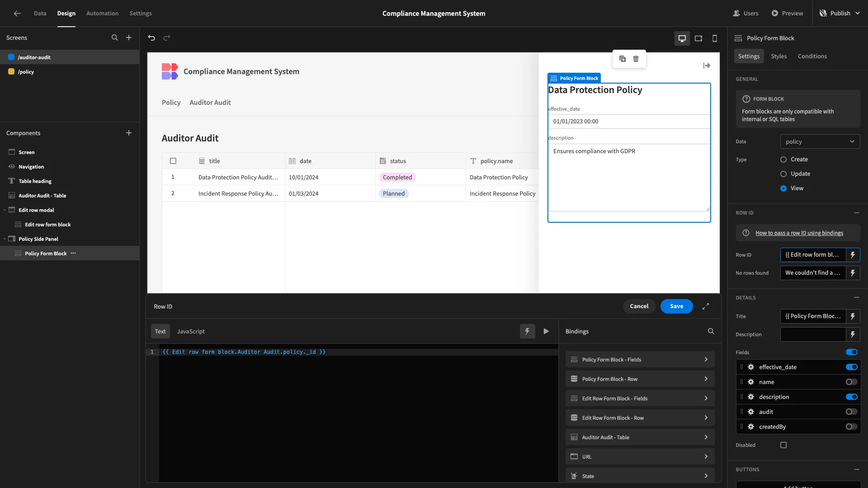
Task: Cancel the Row ID binding edit
Action: pos(639,306)
